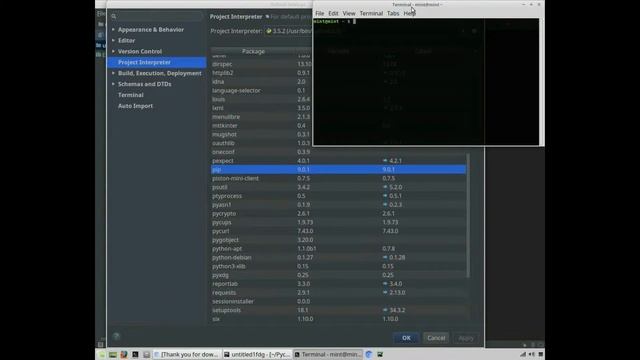640x360 pixels.
Task: Click the show desktop taskbar icon
Action: (113, 355)
